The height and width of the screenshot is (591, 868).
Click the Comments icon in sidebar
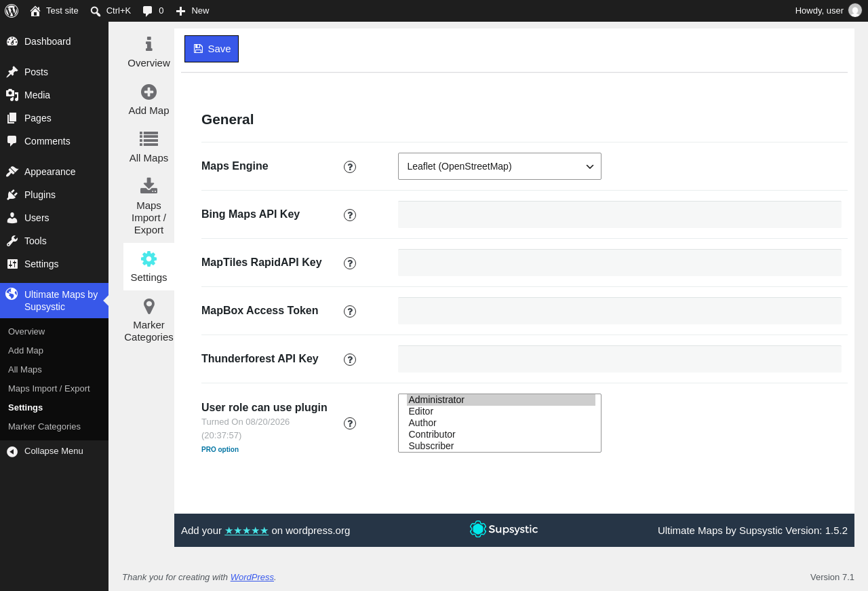[12, 141]
